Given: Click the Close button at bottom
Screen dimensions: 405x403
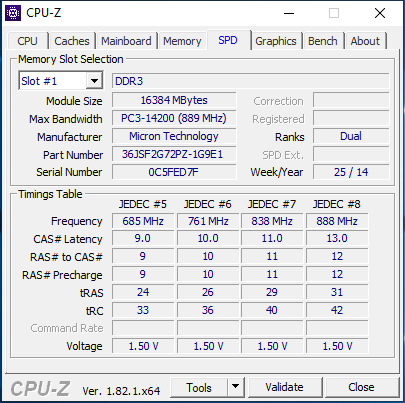Looking at the screenshot, I should [x=361, y=387].
